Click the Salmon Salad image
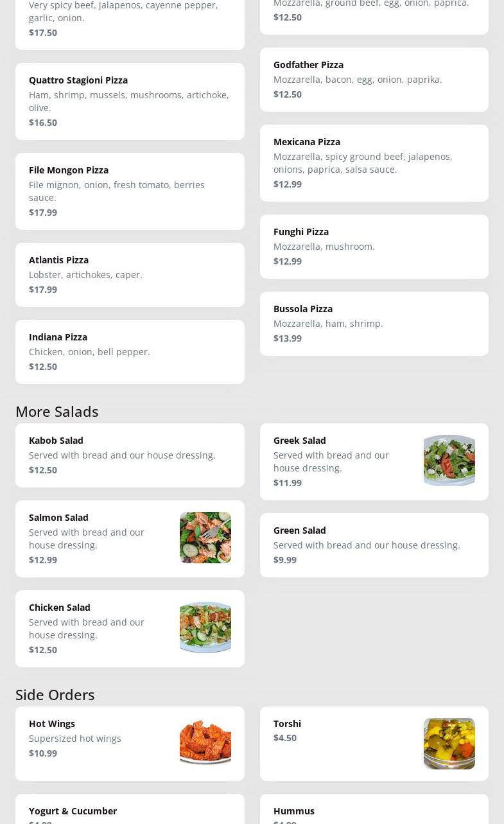This screenshot has width=504, height=824. click(205, 538)
